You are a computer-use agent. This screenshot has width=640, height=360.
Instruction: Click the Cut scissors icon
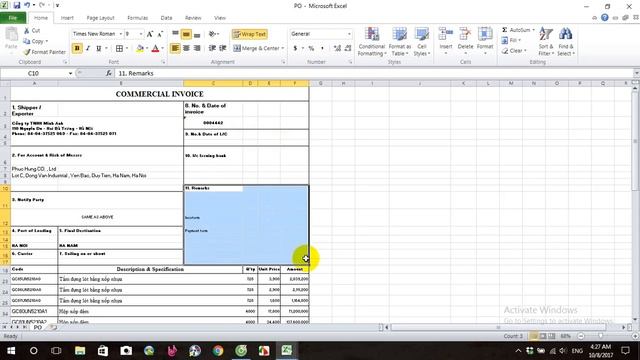pyautogui.click(x=27, y=31)
